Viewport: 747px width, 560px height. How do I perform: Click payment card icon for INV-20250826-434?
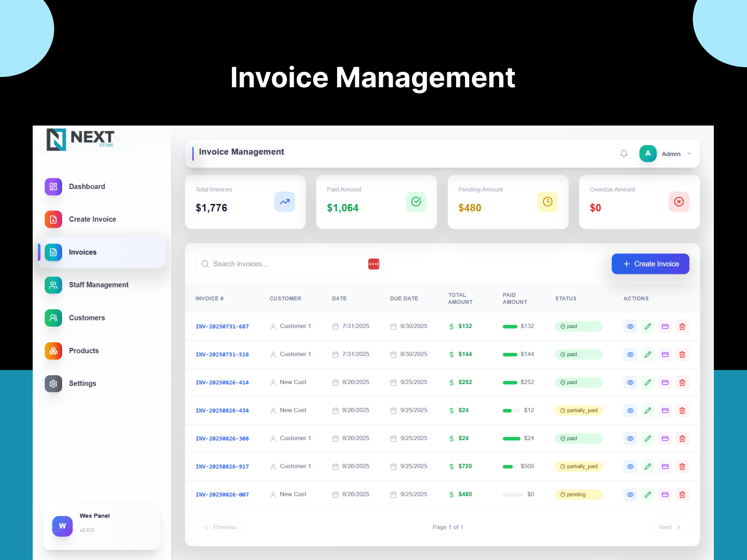[x=665, y=411]
